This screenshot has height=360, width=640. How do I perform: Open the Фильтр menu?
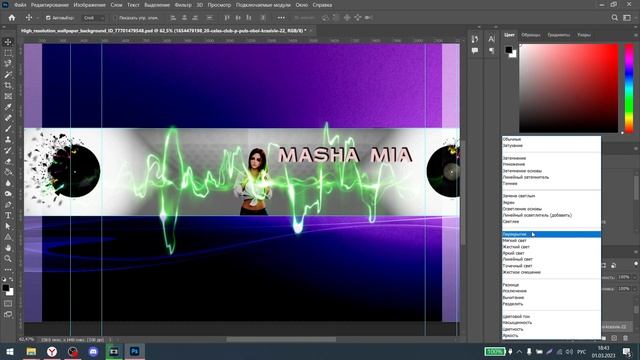pos(183,5)
